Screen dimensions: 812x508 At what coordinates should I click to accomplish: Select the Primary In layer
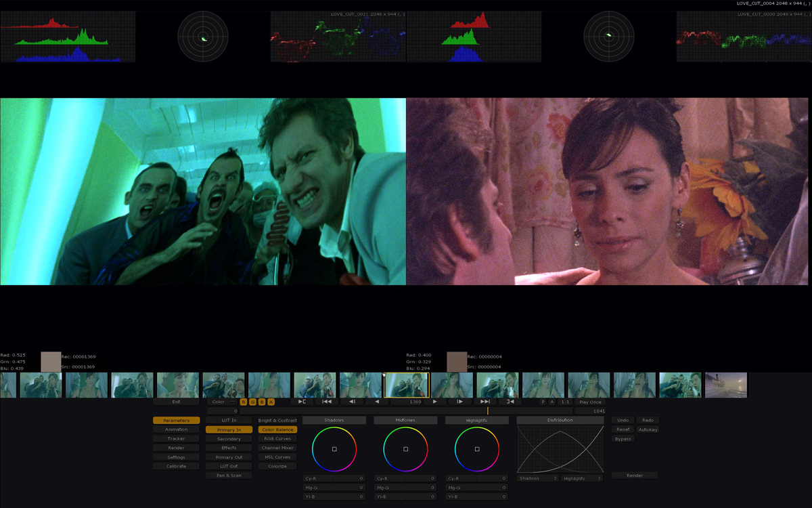click(x=229, y=429)
